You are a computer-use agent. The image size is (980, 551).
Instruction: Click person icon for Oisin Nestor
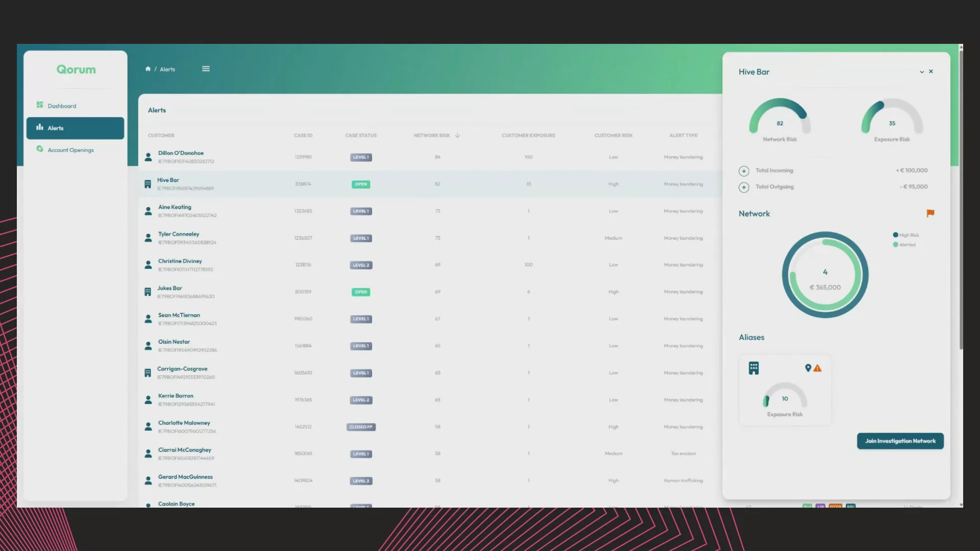coord(148,346)
